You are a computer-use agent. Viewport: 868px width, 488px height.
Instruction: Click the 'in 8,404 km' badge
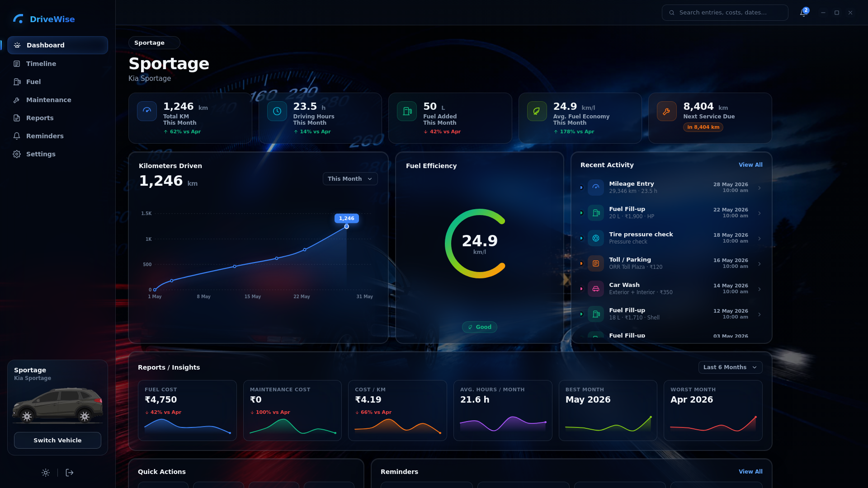tap(703, 127)
